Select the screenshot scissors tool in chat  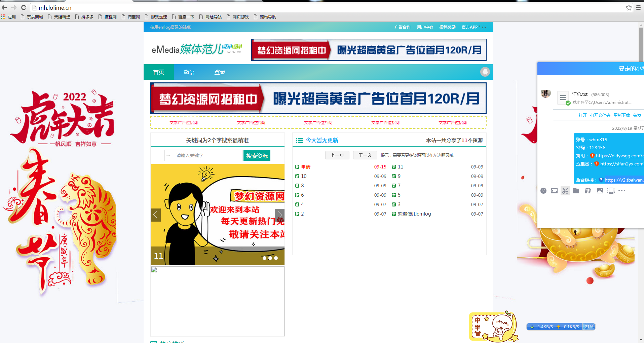coord(565,191)
